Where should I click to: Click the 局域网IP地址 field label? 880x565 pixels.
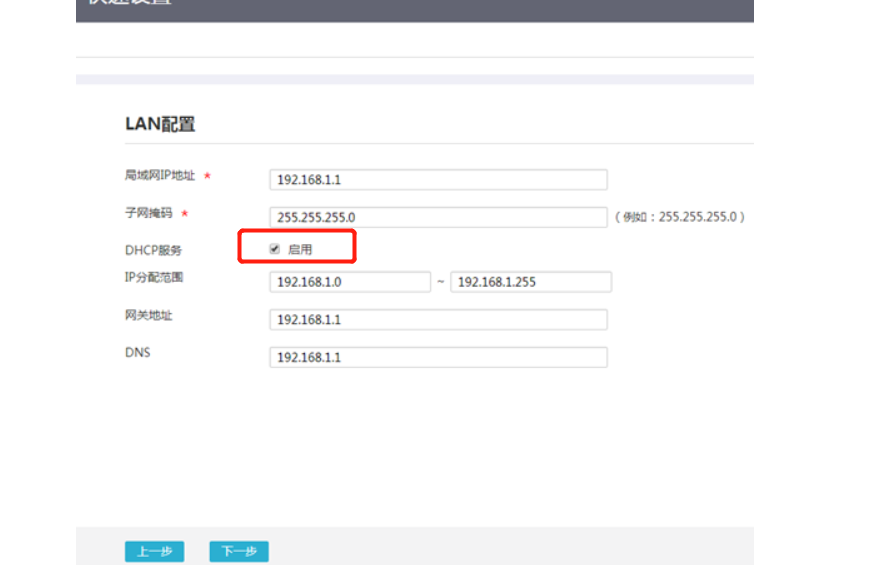pyautogui.click(x=160, y=176)
